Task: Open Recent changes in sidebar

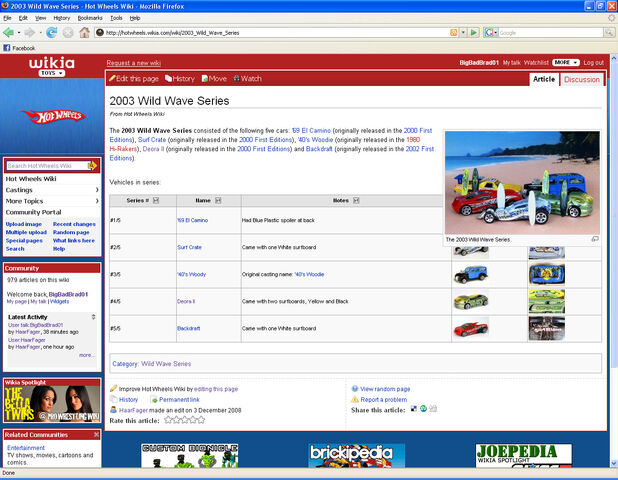Action: tap(74, 224)
